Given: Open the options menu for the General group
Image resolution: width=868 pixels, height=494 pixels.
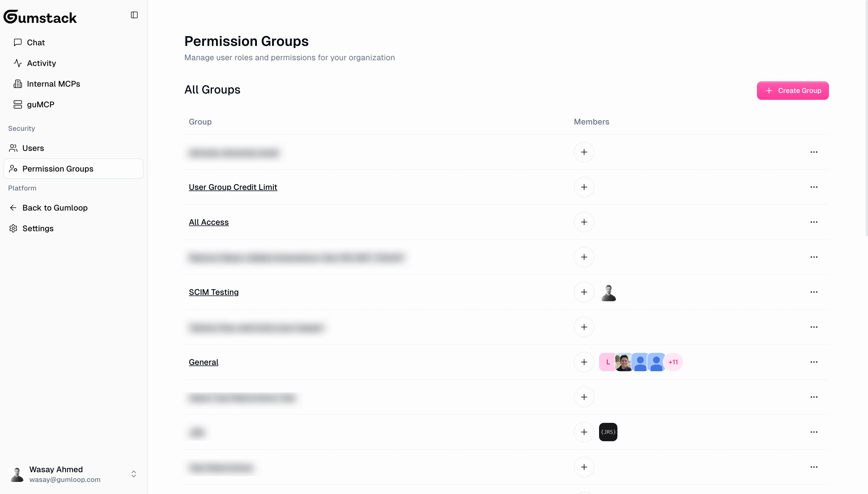Looking at the screenshot, I should [815, 362].
